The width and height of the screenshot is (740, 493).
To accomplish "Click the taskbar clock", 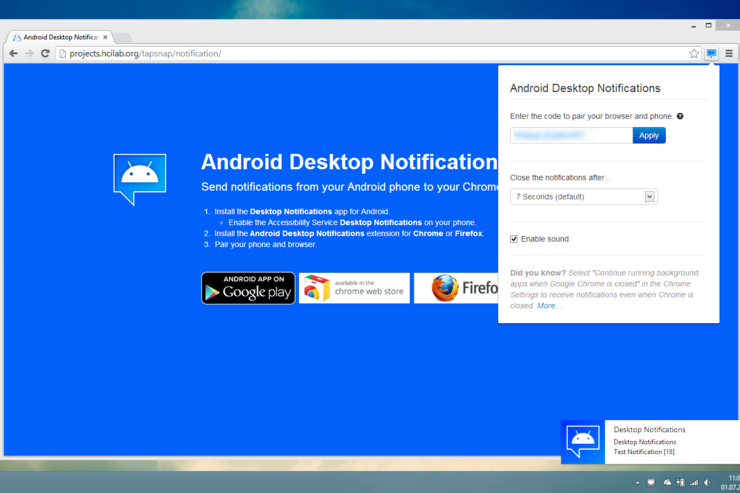I will pos(731,482).
